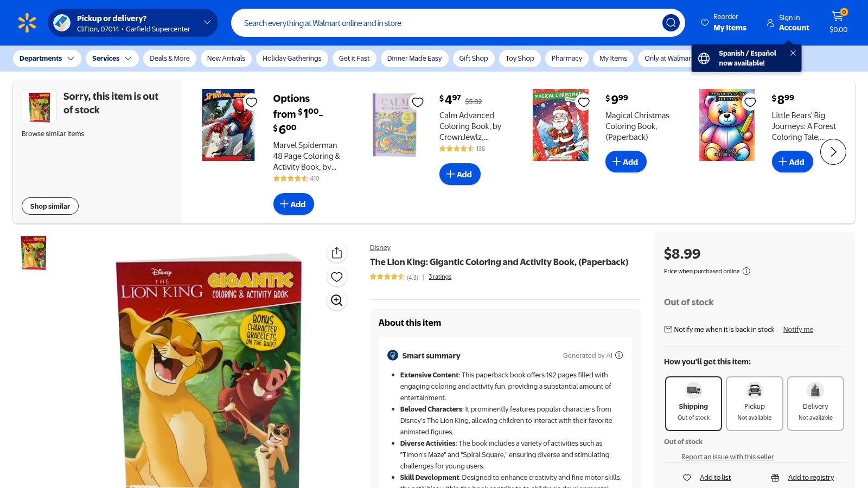Share The Lion King product via share icon
This screenshot has width=868, height=488.
pyautogui.click(x=336, y=252)
